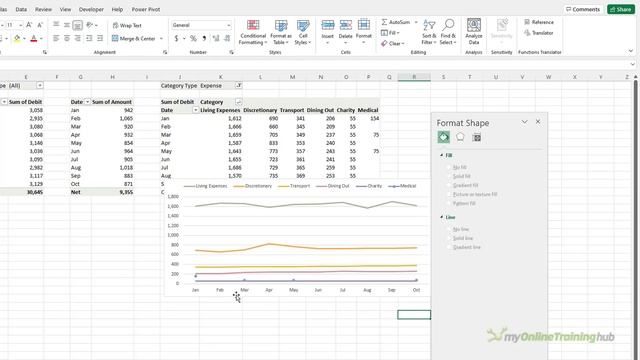640x360 pixels.
Task: Open the View ribbon tab
Action: (65, 9)
